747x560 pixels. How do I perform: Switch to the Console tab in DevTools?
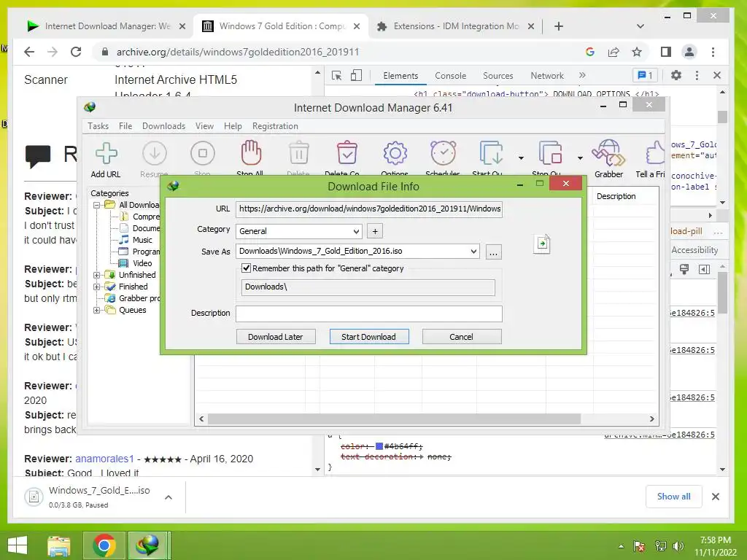[x=450, y=76]
